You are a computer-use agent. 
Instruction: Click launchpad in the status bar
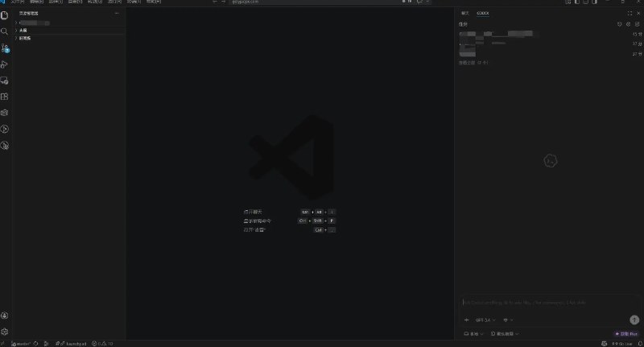point(71,344)
